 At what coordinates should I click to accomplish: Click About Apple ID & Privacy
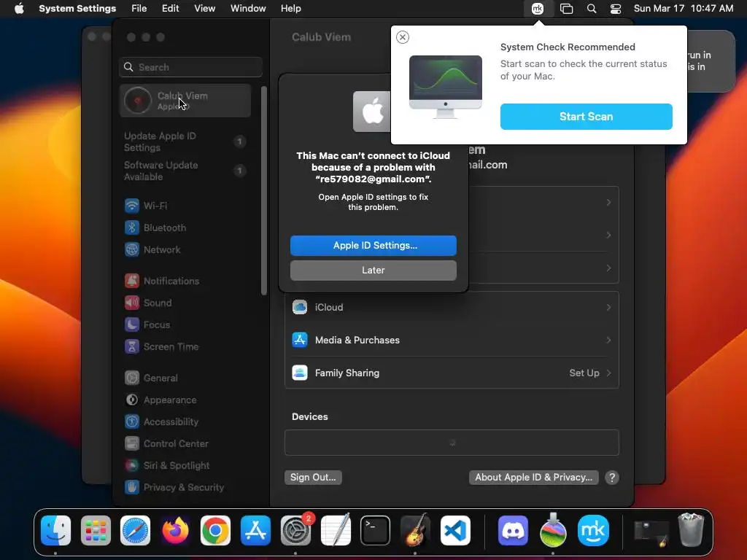point(533,478)
